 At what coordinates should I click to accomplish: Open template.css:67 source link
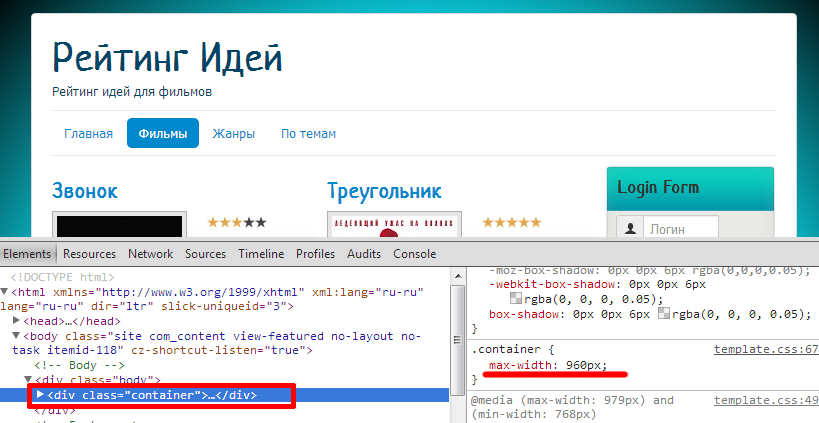coord(765,349)
